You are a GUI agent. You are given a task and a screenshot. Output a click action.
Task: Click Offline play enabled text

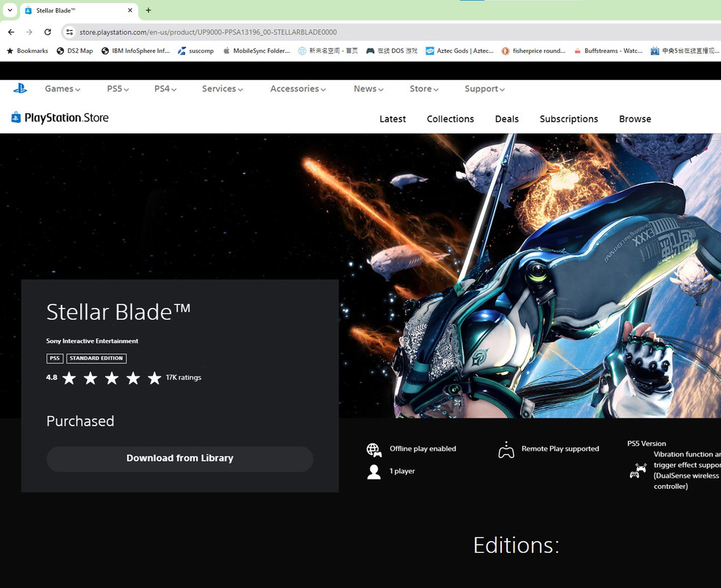(x=423, y=448)
